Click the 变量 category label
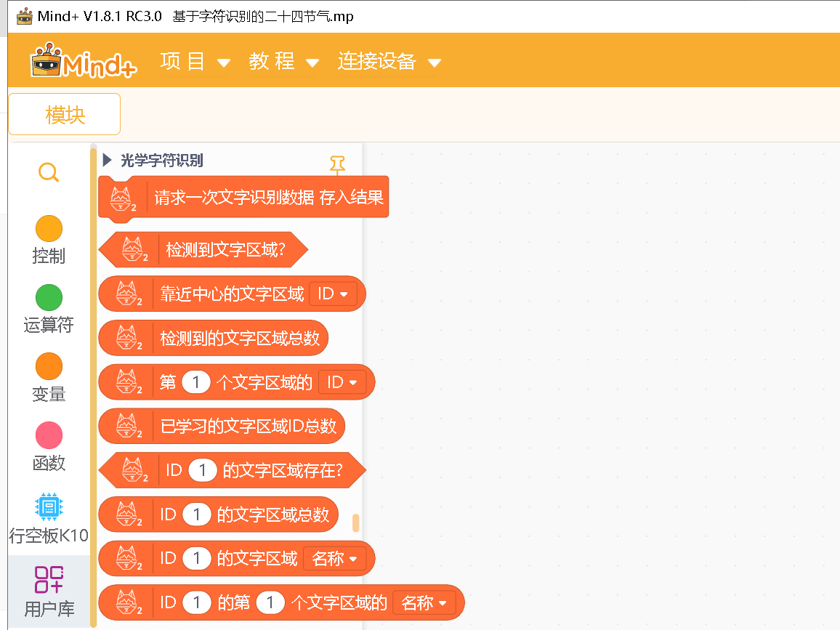This screenshot has height=630, width=840. (49, 395)
